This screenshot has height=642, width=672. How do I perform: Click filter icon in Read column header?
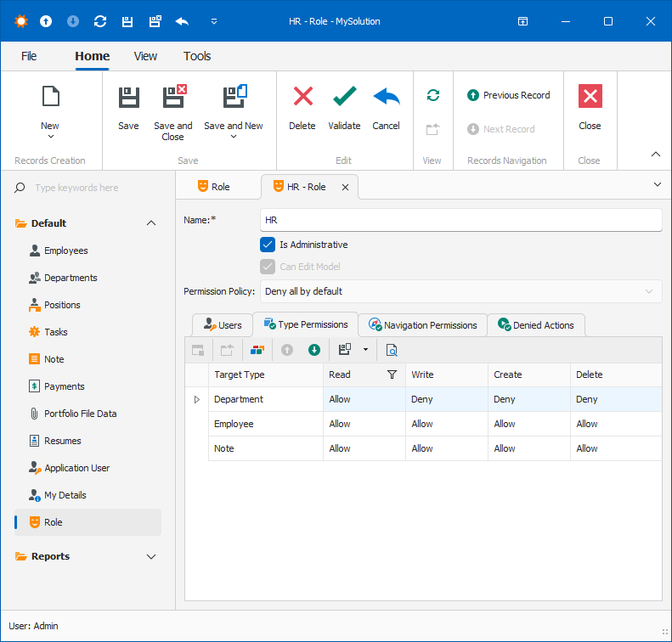392,374
